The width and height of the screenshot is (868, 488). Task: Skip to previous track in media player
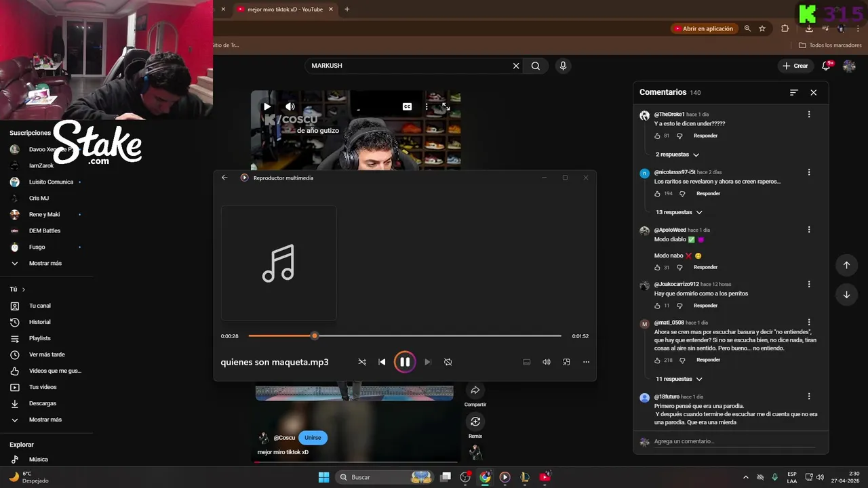point(382,362)
